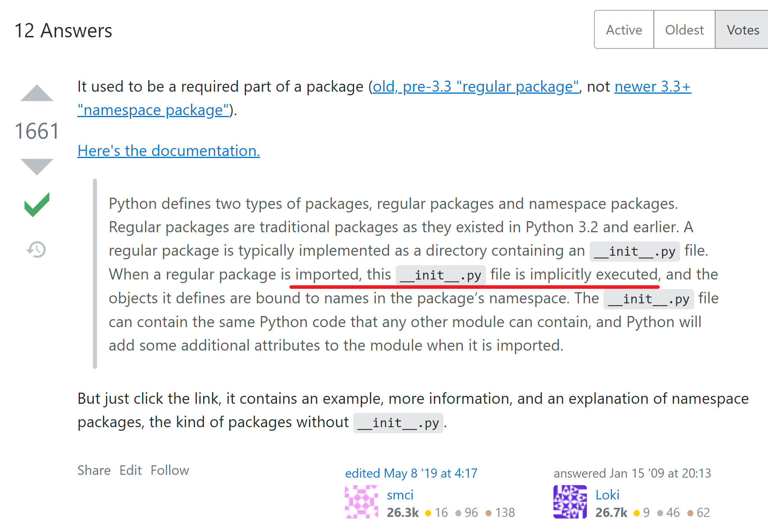Open smci's user profile link

click(400, 495)
